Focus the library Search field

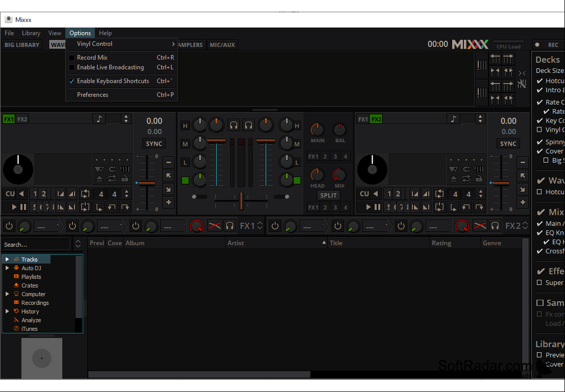pos(36,244)
